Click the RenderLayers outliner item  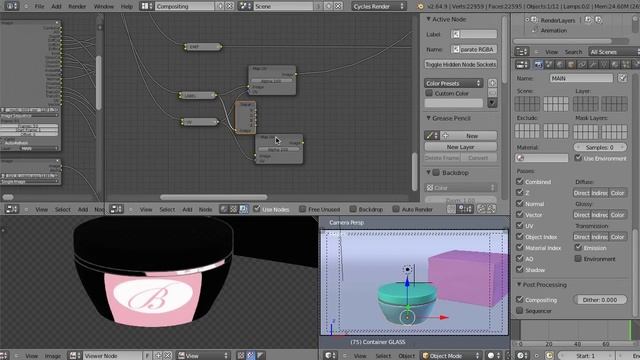(x=557, y=20)
